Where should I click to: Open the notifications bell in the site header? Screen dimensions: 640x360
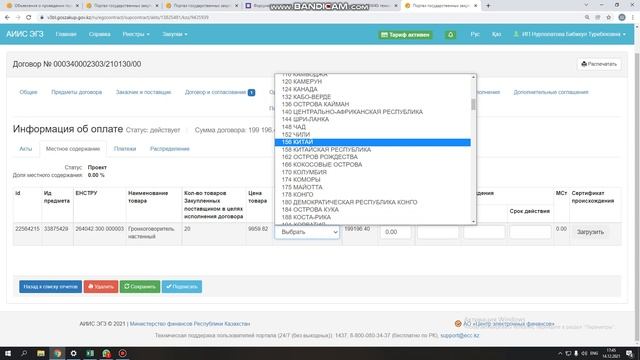[451, 35]
